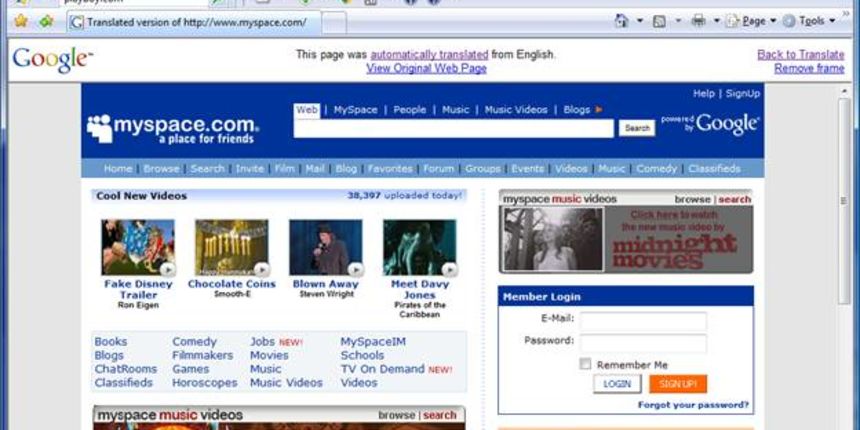Open Classifieds in MySpace navigation bar
Viewport: 860px width, 430px height.
[x=714, y=168]
